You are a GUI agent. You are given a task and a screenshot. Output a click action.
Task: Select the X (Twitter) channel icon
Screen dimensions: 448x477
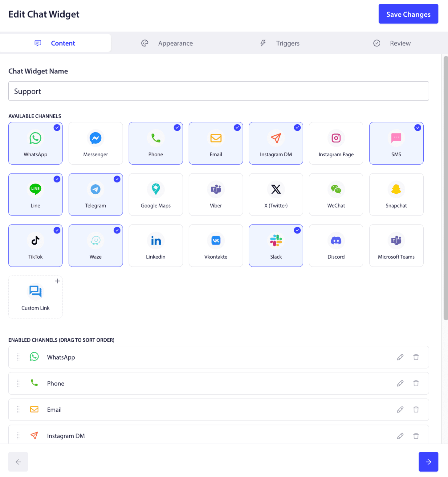(276, 194)
